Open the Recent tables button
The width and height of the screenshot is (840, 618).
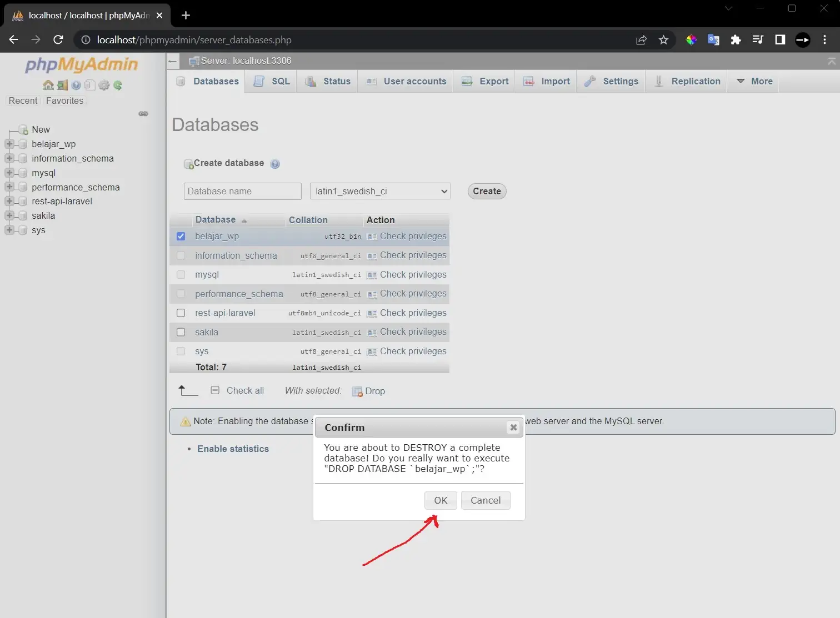[23, 101]
